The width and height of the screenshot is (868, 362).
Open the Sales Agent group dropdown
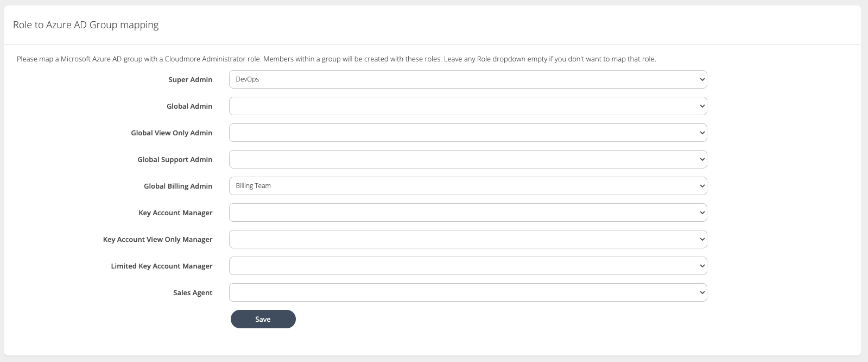pyautogui.click(x=468, y=292)
